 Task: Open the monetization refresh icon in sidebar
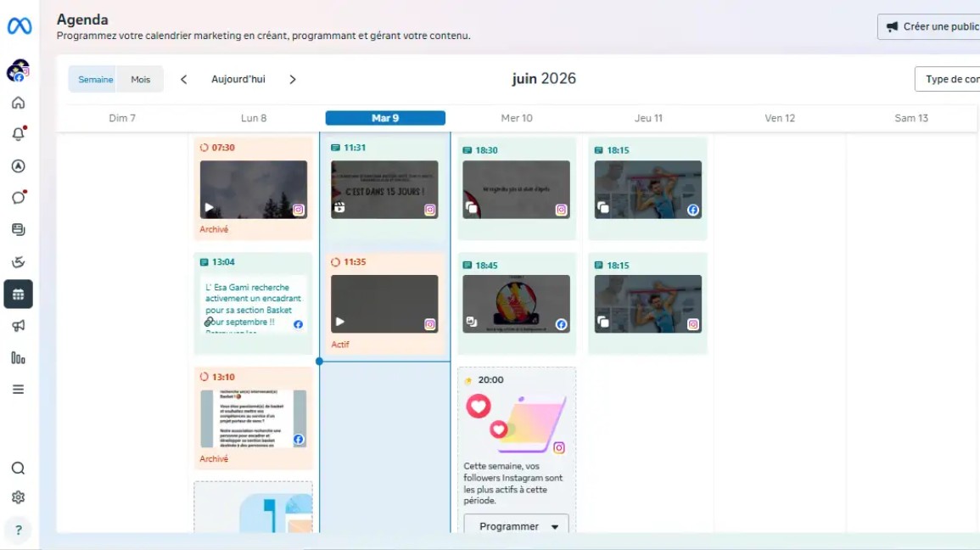(x=18, y=262)
